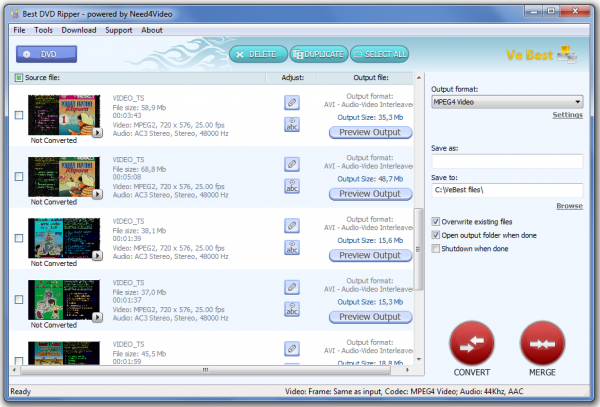
Task: Click subtitle abc icon for 58,9 Mb video
Action: click(292, 125)
